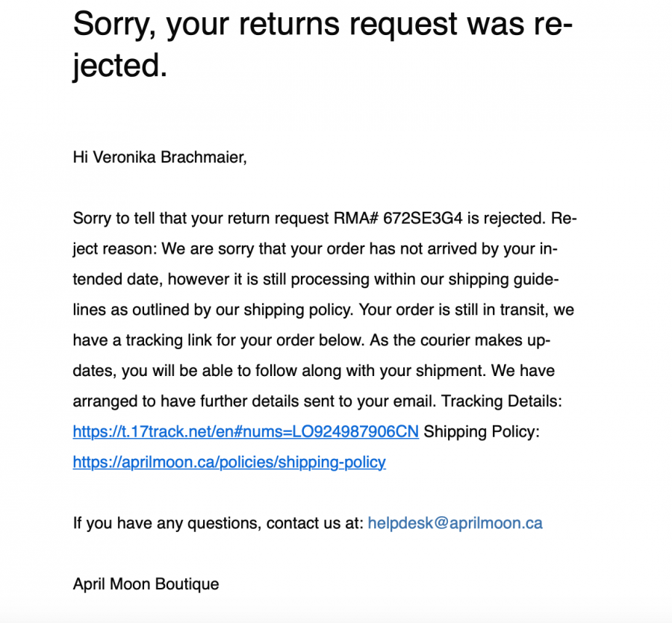
Task: Open the aprilmoon.ca shipping-policy link
Action: coord(229,462)
